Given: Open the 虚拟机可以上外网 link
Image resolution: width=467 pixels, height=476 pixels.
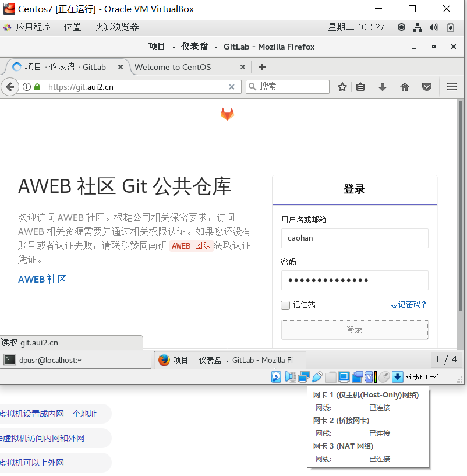Looking at the screenshot, I should pos(32,463).
